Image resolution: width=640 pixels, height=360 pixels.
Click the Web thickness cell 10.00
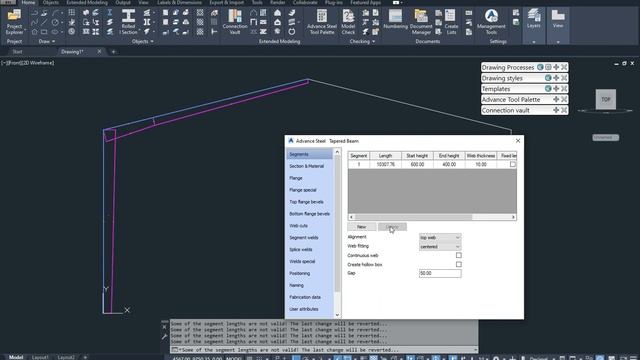click(x=481, y=164)
